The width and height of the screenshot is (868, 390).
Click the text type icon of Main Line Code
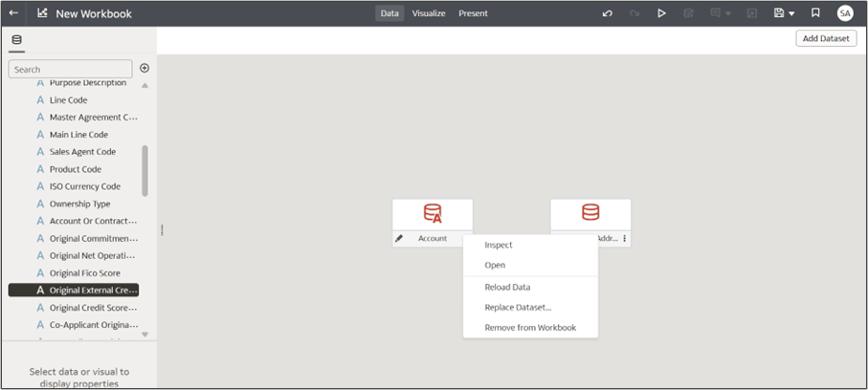[x=40, y=135]
